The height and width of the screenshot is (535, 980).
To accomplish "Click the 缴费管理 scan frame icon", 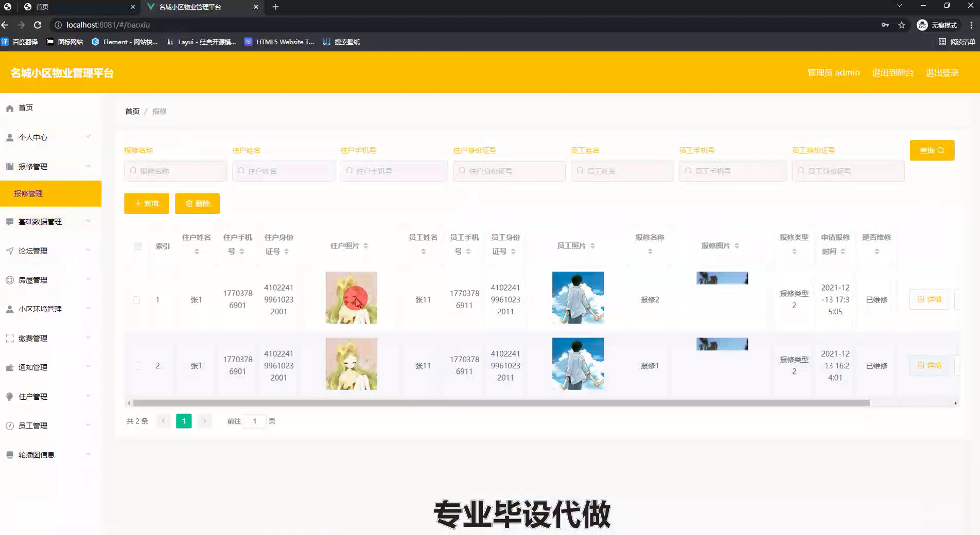I will (x=10, y=338).
